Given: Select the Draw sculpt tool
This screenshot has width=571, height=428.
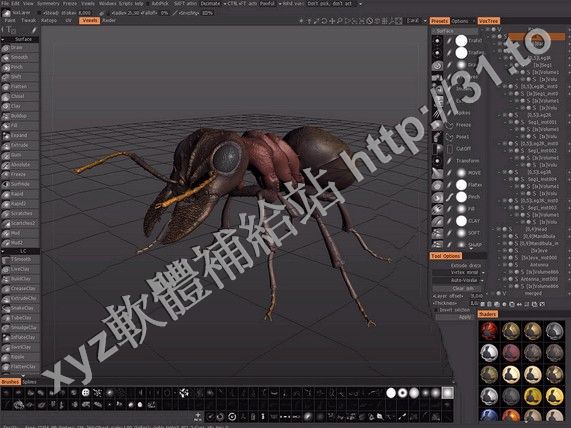Looking at the screenshot, I should 20,48.
